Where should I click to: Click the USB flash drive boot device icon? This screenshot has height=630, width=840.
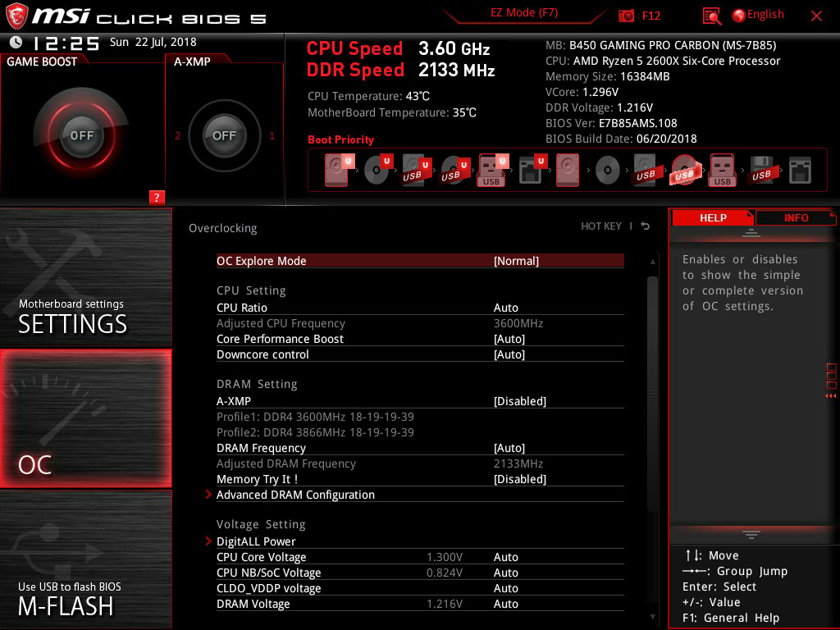pyautogui.click(x=491, y=170)
